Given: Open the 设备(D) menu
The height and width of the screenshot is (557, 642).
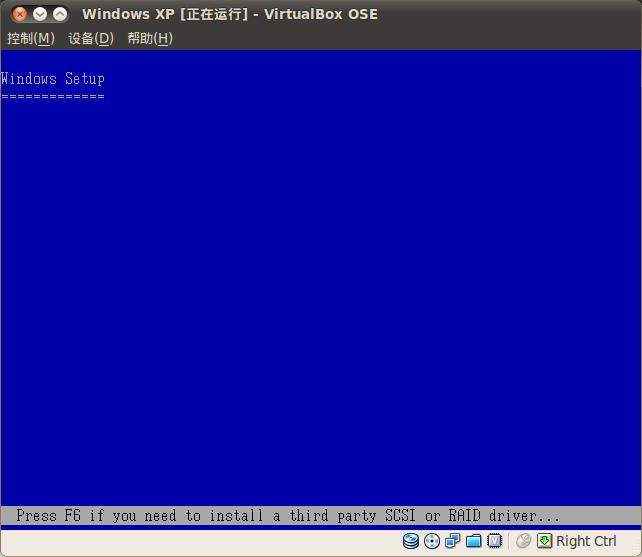Looking at the screenshot, I should pyautogui.click(x=91, y=38).
